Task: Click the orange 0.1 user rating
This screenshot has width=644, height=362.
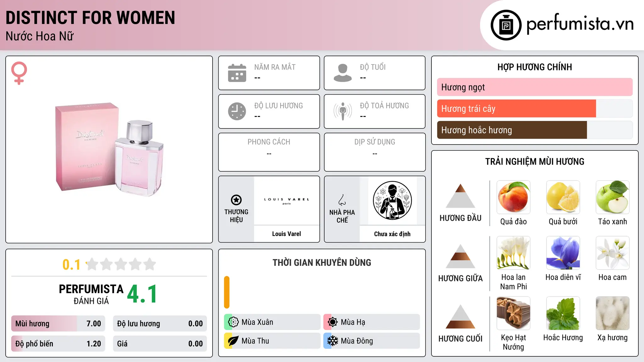Action: pos(71,265)
